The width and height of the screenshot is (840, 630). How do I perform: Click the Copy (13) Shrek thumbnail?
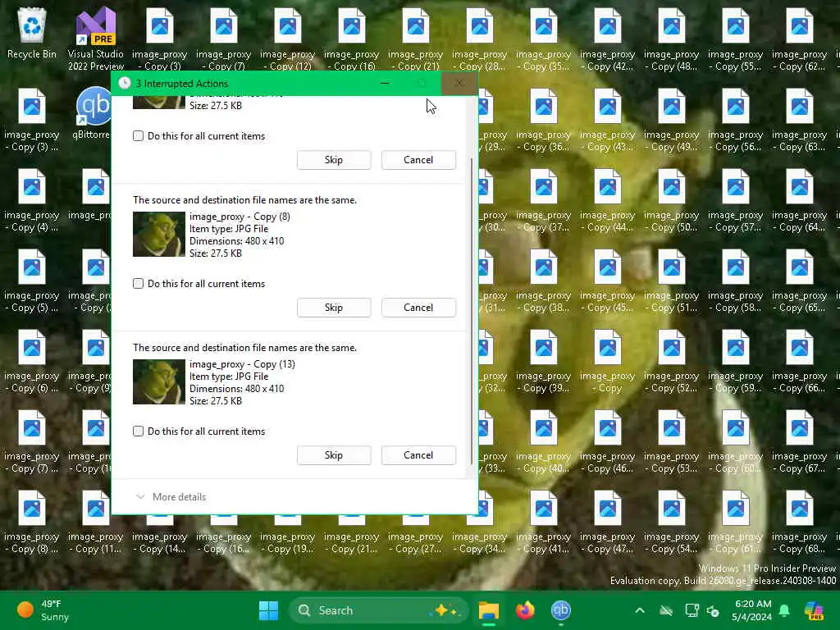click(159, 382)
